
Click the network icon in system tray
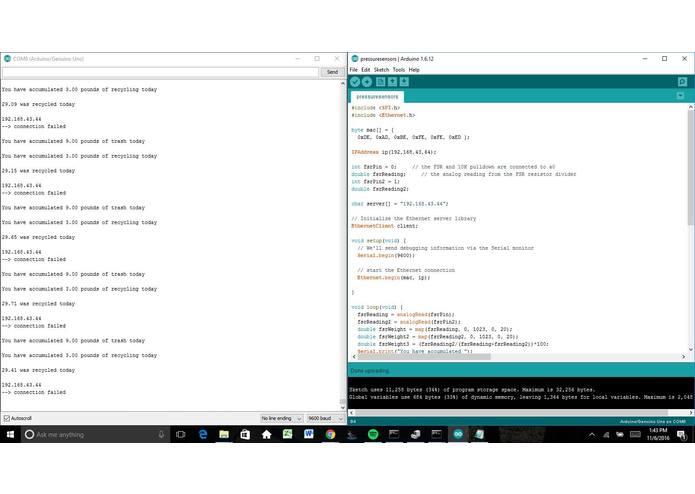click(x=606, y=435)
